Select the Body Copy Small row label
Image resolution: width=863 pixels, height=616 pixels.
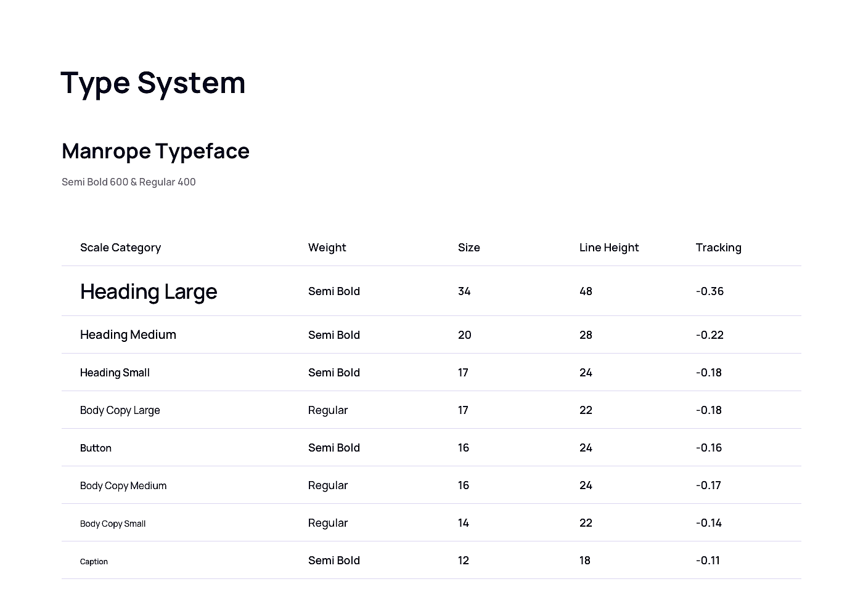[x=113, y=524]
